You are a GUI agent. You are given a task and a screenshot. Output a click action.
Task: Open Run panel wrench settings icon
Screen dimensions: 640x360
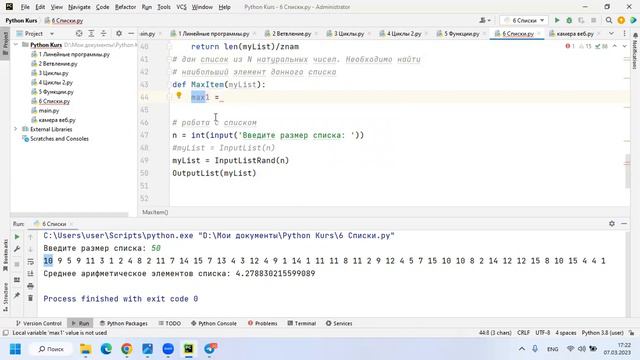pos(17,249)
